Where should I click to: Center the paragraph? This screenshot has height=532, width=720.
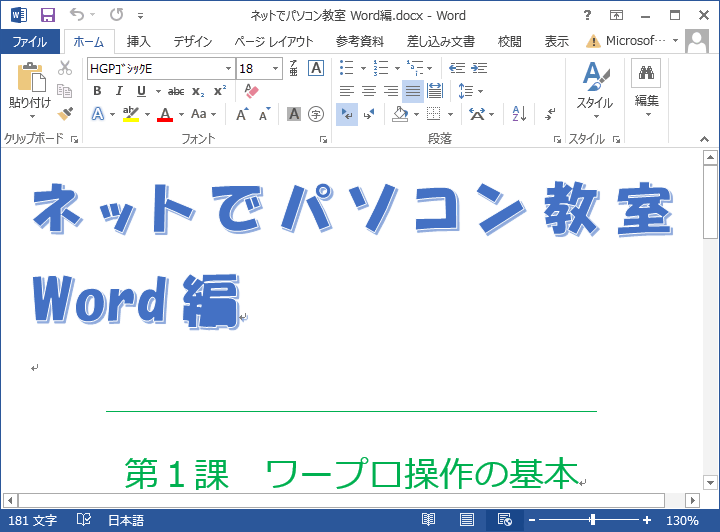[369, 91]
